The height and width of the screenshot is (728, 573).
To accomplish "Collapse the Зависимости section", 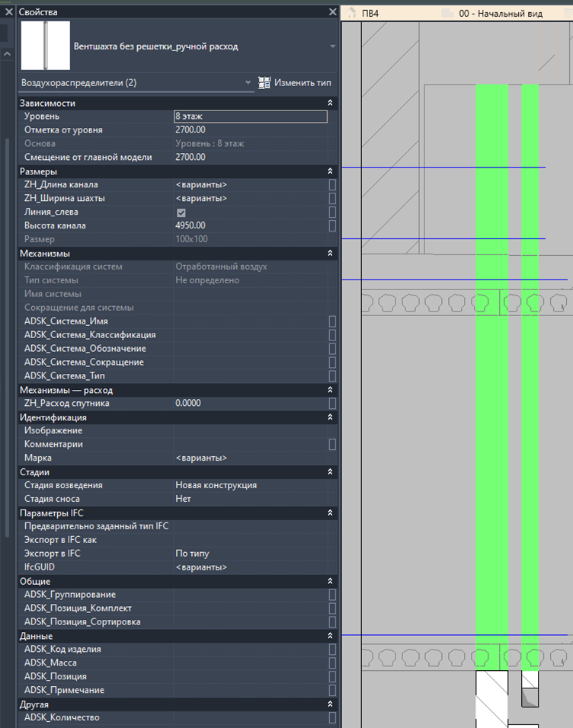I will (330, 103).
